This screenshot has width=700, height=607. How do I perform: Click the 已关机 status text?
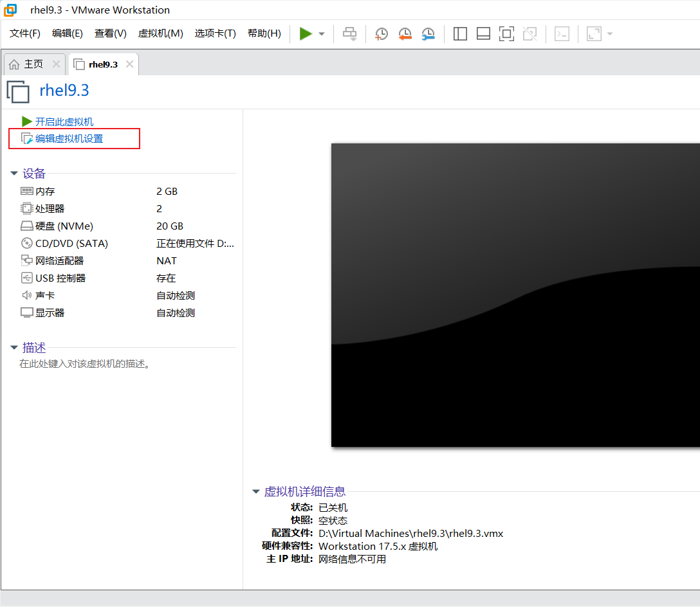point(333,507)
